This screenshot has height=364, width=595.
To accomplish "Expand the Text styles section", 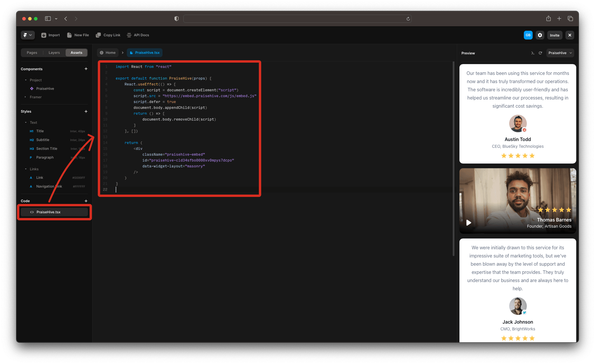I will click(25, 122).
